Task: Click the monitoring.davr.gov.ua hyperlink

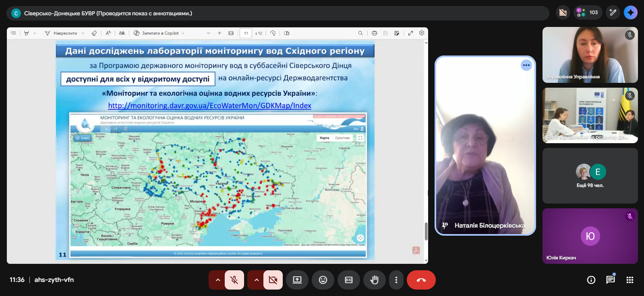Action: click(209, 105)
